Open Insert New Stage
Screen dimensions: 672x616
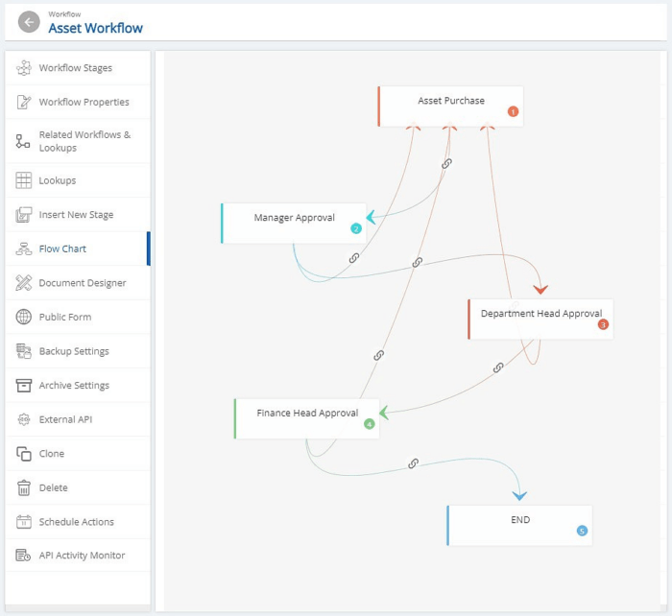coord(76,215)
